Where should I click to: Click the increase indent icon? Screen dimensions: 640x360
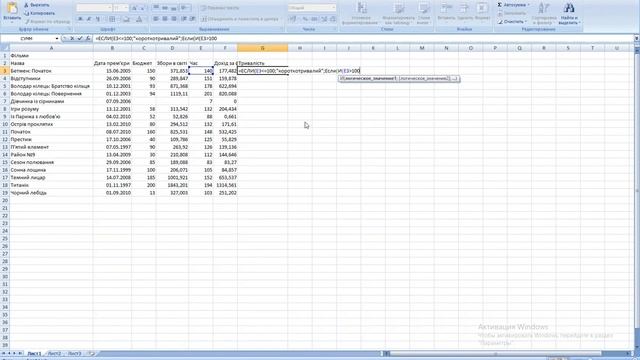pyautogui.click(x=193, y=19)
